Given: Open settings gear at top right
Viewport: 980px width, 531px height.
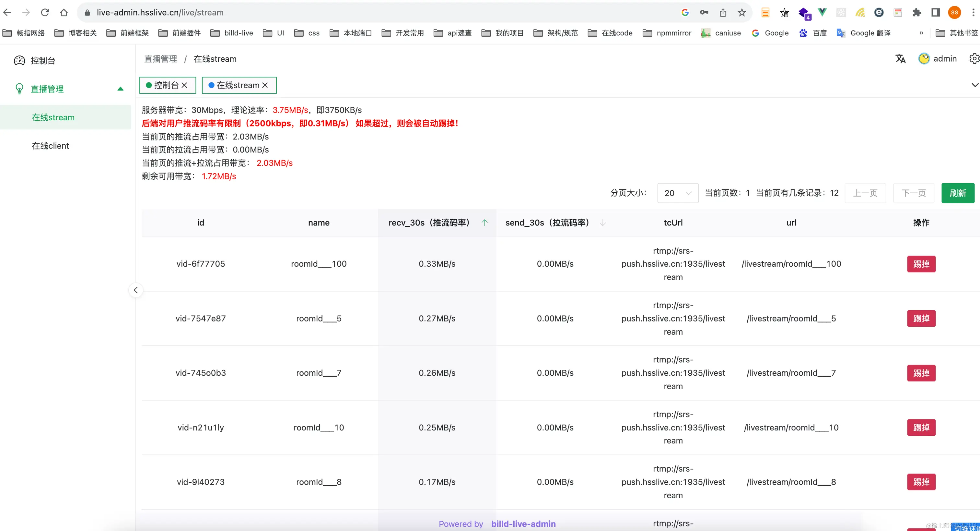Looking at the screenshot, I should pyautogui.click(x=974, y=59).
